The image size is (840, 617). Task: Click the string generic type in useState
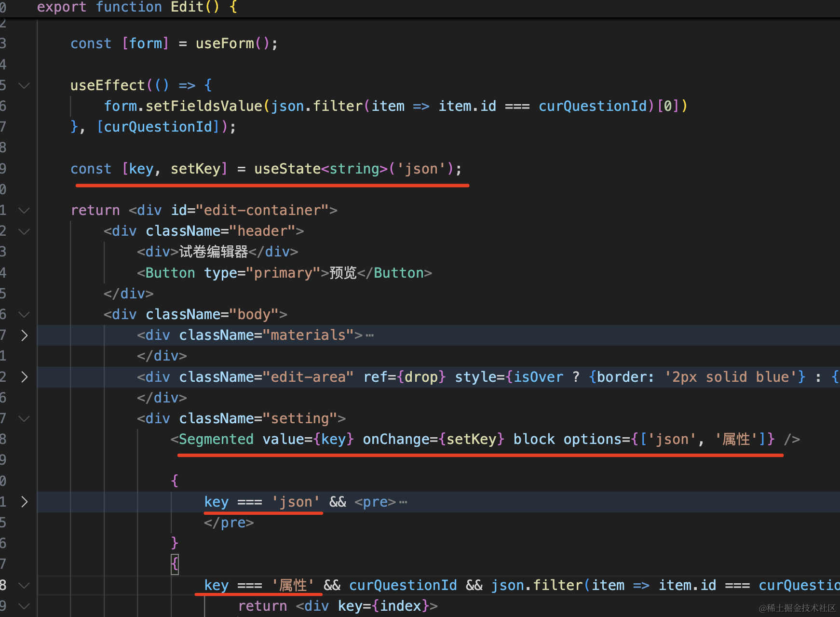pyautogui.click(x=354, y=169)
